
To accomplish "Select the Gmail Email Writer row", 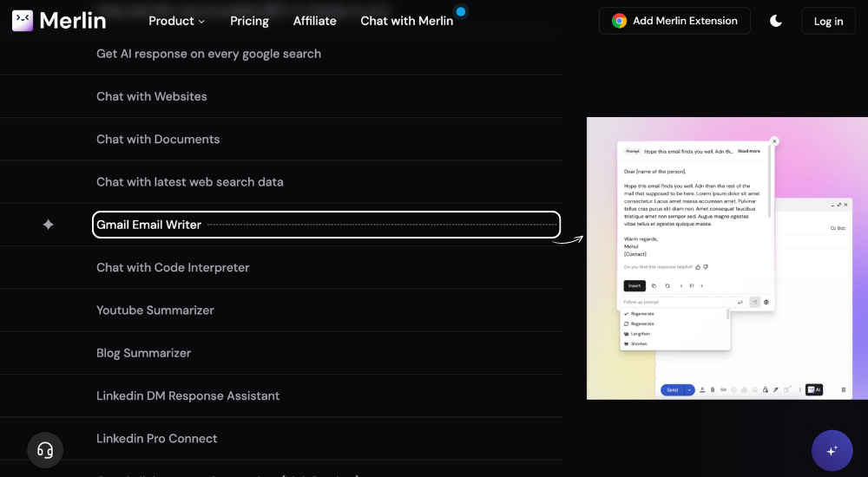I will tap(326, 225).
